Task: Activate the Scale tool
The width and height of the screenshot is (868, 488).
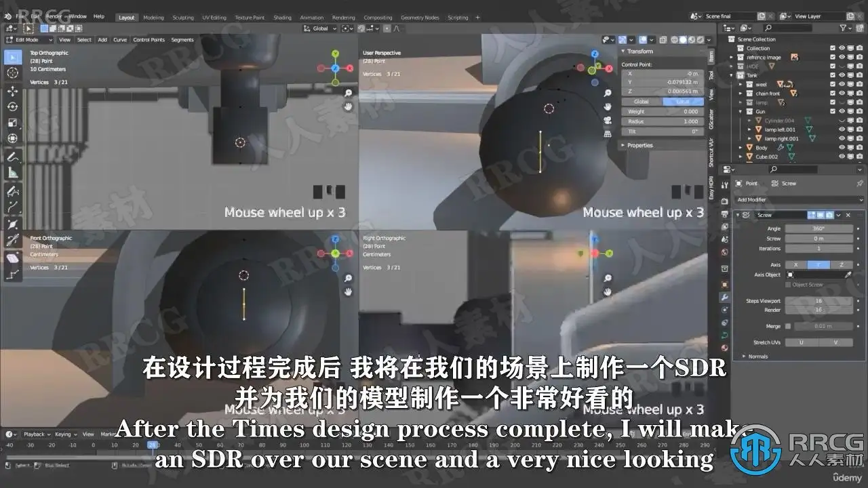Action: click(12, 123)
